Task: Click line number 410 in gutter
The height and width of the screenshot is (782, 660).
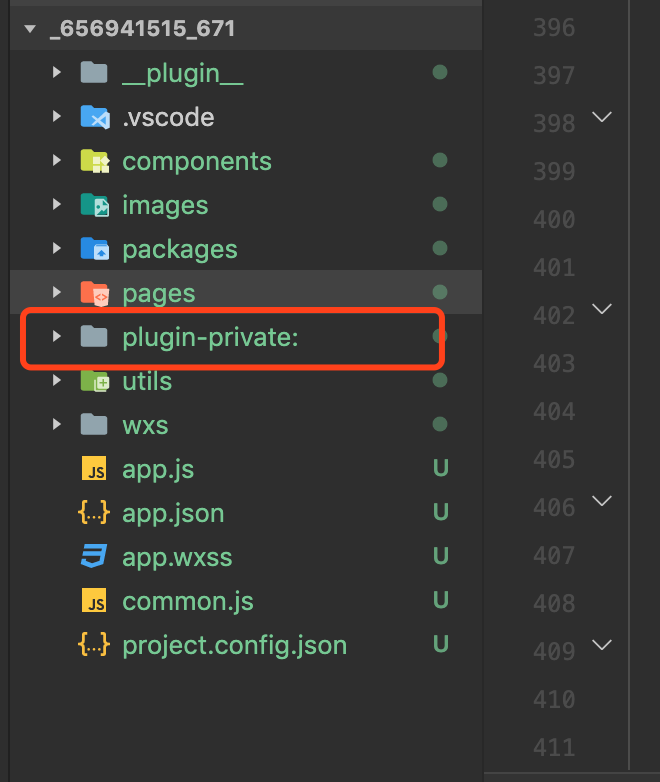Action: 554,699
